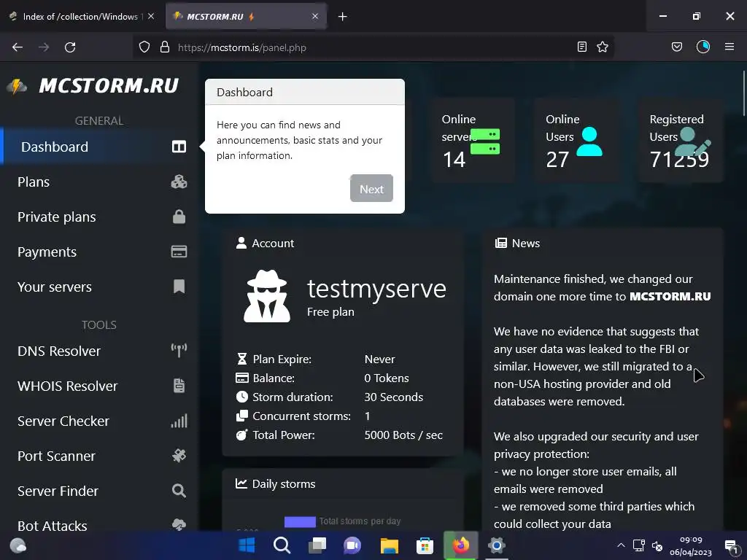Click the News panel heading

pyautogui.click(x=525, y=244)
